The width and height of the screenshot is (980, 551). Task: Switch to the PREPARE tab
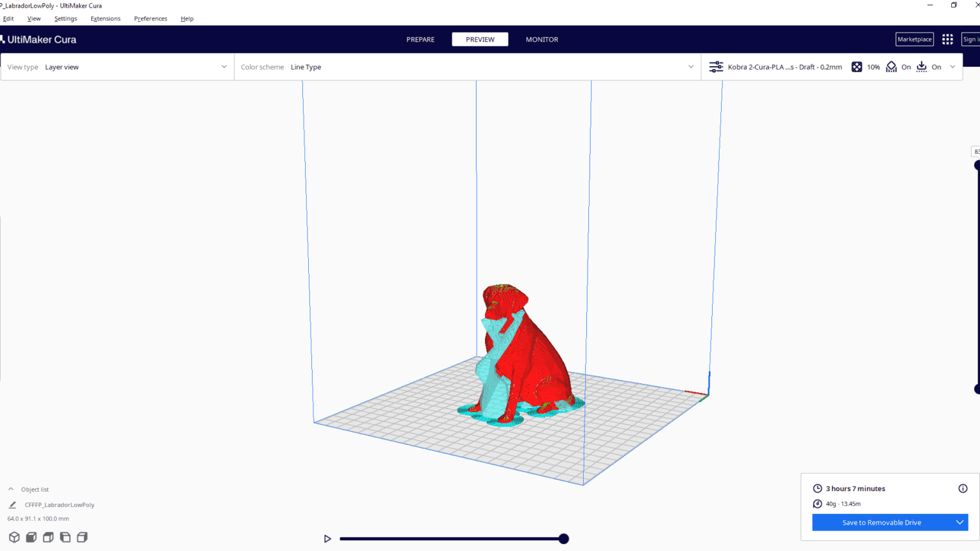click(x=420, y=39)
